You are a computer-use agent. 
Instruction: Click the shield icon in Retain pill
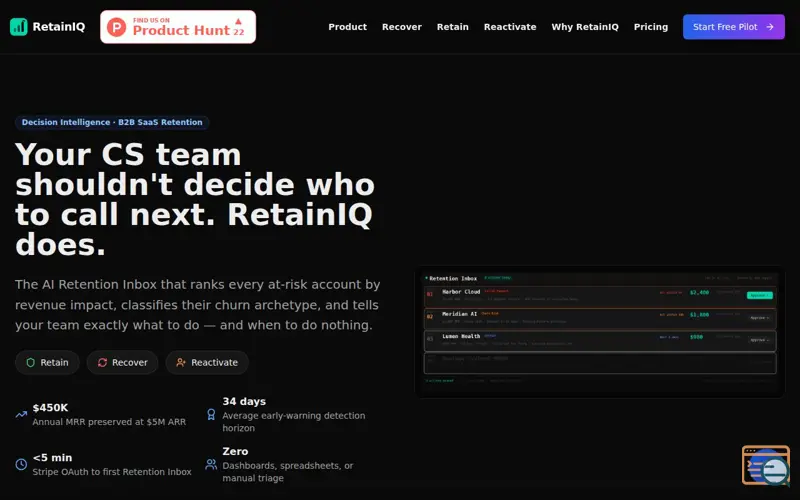(31, 362)
